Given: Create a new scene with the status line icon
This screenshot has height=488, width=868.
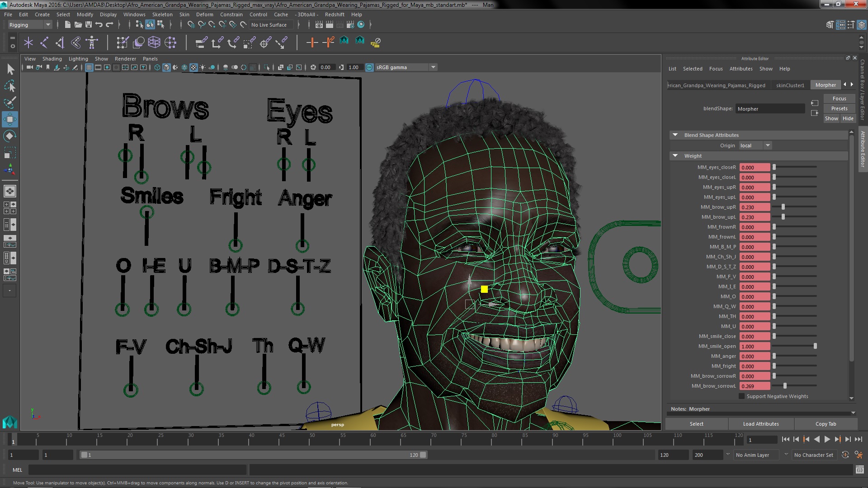Looking at the screenshot, I should pos(68,25).
